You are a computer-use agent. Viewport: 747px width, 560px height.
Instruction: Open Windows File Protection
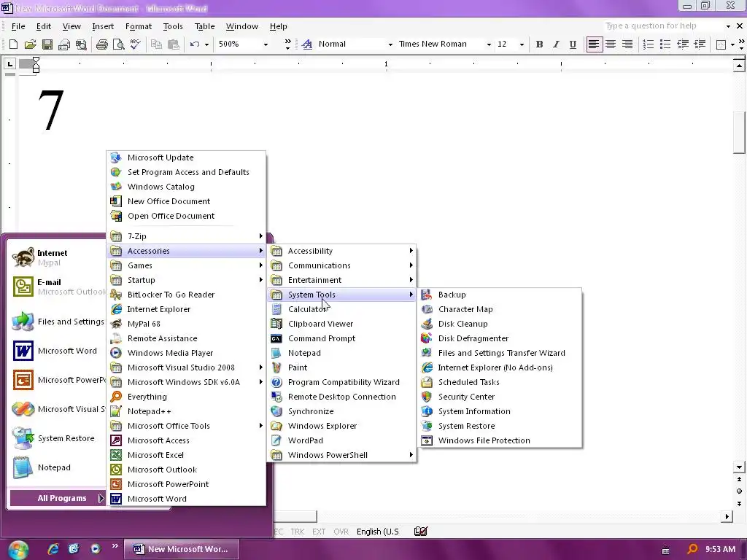pyautogui.click(x=500, y=440)
